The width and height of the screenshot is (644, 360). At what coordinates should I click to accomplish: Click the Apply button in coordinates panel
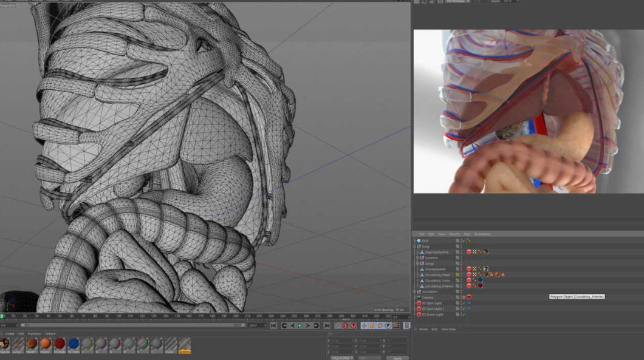click(x=397, y=358)
